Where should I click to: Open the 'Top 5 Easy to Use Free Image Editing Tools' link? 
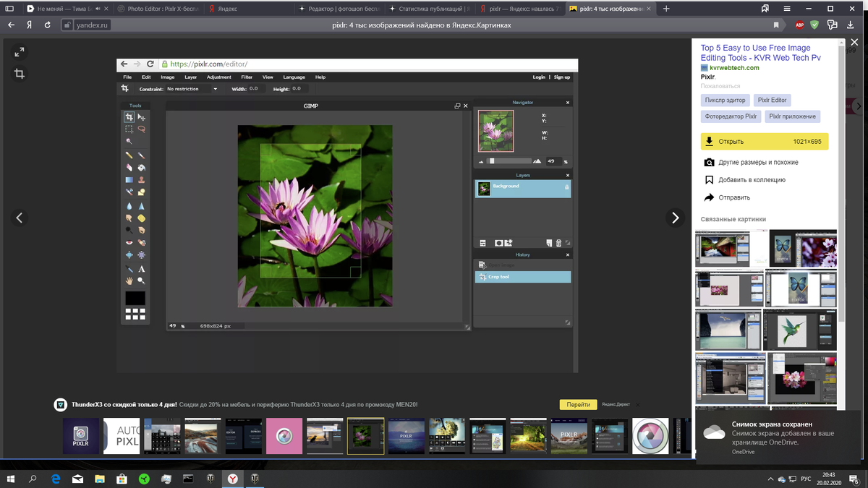(x=761, y=53)
